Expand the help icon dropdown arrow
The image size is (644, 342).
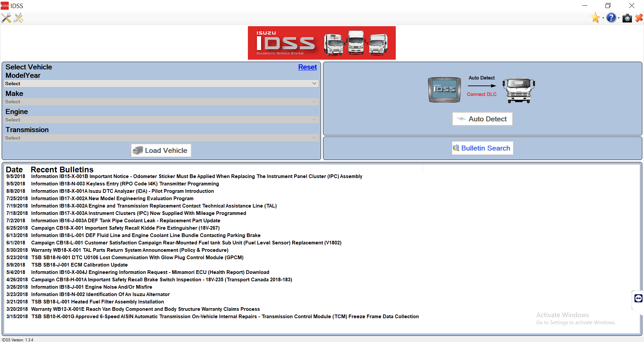[x=619, y=18]
